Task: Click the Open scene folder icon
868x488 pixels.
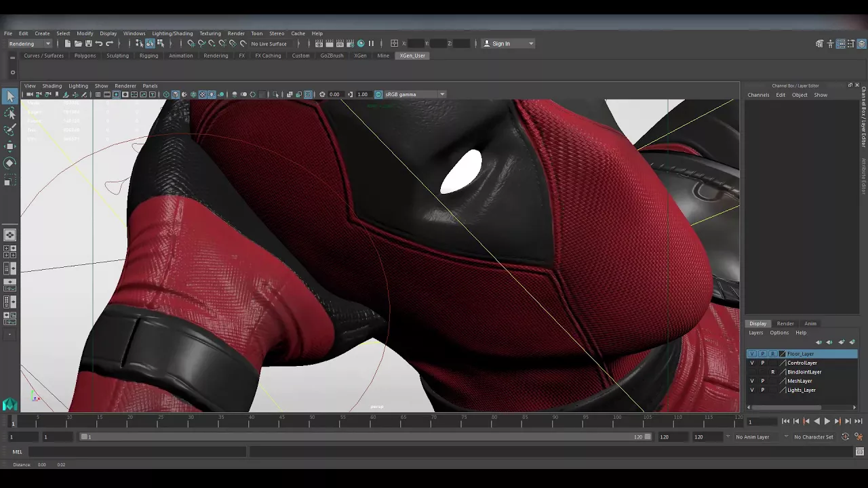Action: point(78,43)
